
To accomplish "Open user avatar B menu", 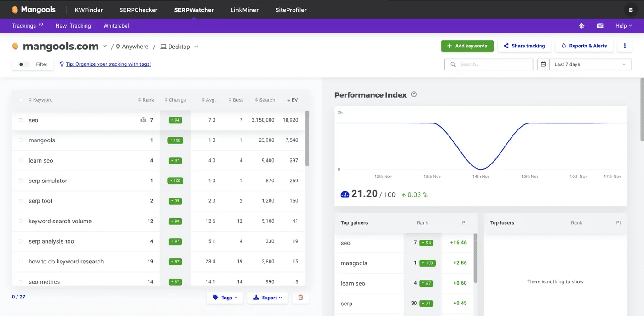I will (x=630, y=10).
